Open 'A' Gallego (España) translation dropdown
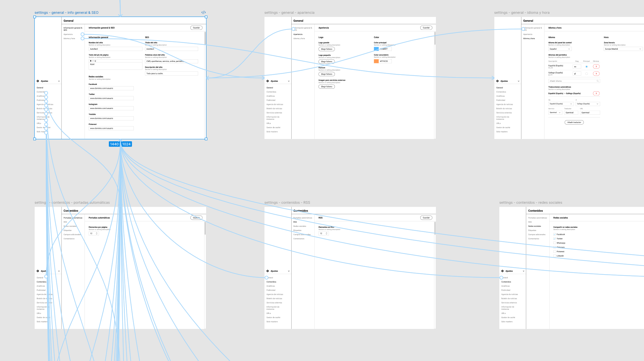644x361 pixels. 588,104
